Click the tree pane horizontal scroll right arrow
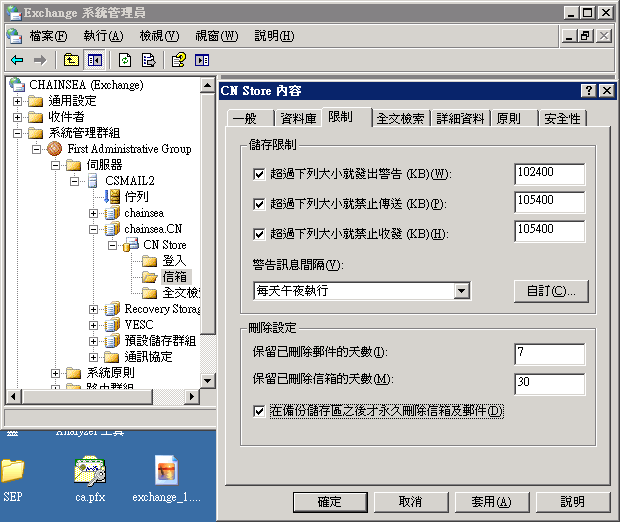The width and height of the screenshot is (620, 522). tap(192, 396)
